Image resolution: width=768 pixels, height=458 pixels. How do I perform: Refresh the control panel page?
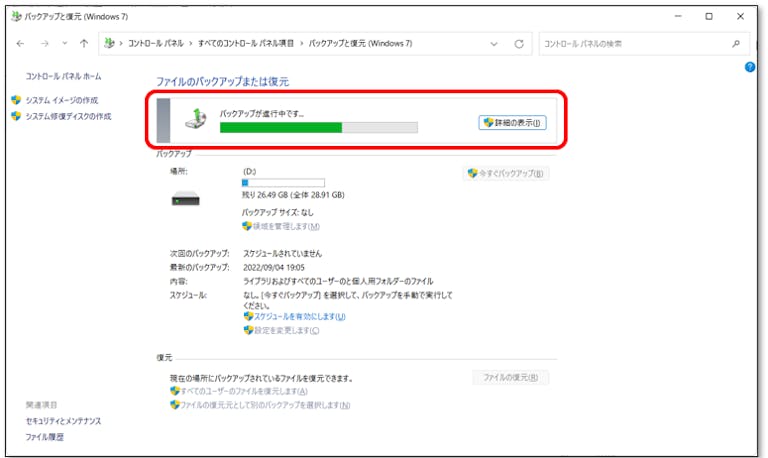tap(519, 44)
